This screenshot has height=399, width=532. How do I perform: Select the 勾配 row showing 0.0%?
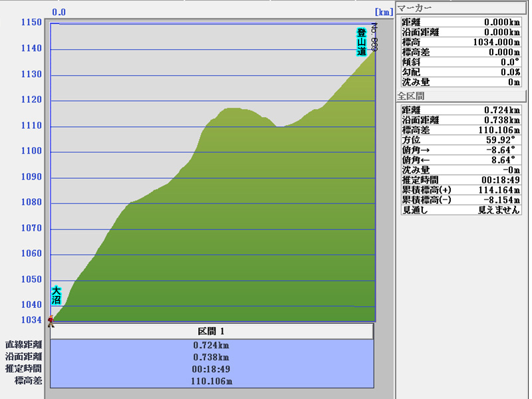[462, 72]
